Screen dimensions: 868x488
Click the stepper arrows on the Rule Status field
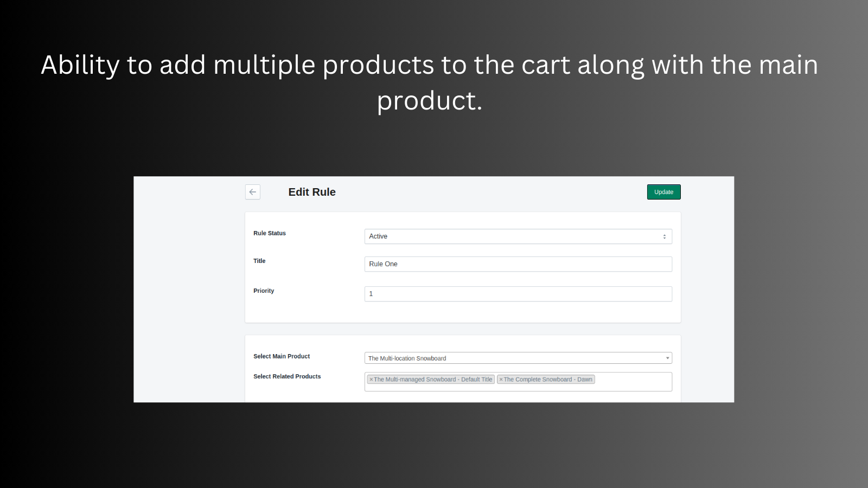[664, 236]
